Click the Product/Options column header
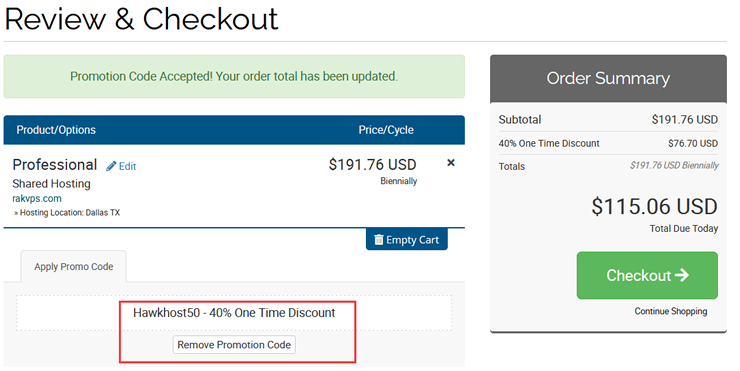The height and width of the screenshot is (371, 740). [x=56, y=130]
